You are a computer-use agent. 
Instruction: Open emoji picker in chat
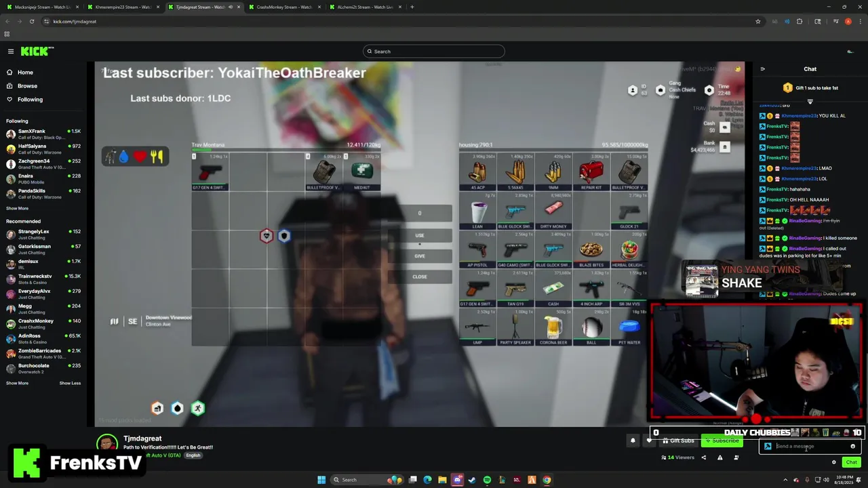pyautogui.click(x=853, y=447)
